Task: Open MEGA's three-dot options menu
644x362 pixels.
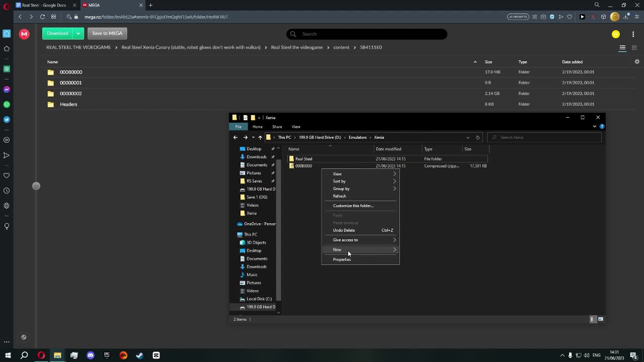Action: tap(633, 34)
